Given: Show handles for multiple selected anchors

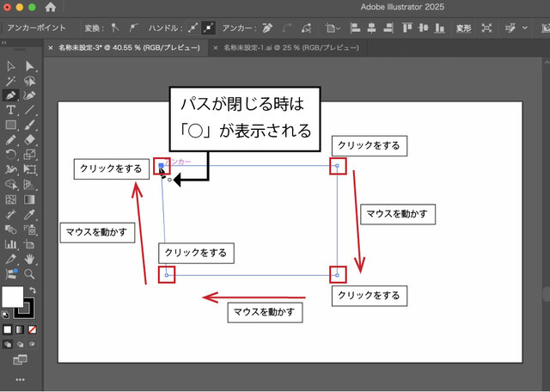Looking at the screenshot, I should pos(192,28).
